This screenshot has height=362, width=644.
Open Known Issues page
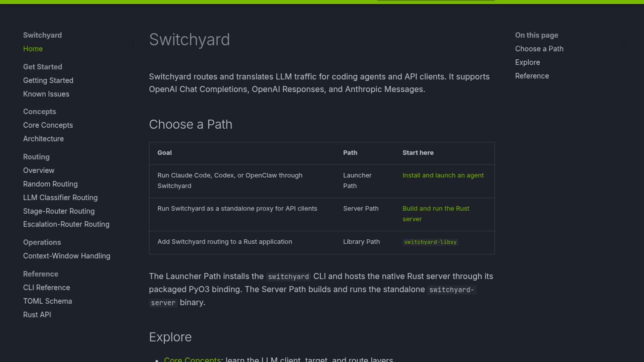point(46,94)
